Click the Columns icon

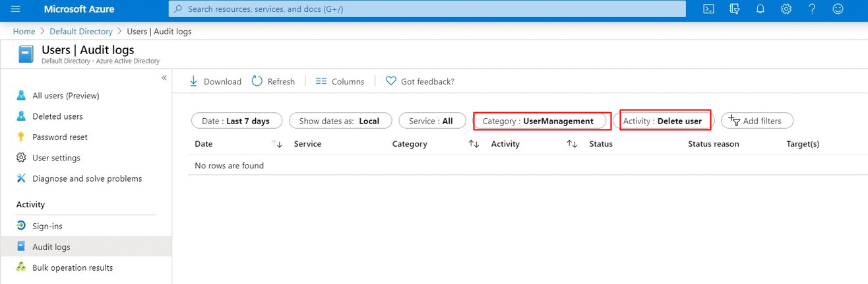321,81
